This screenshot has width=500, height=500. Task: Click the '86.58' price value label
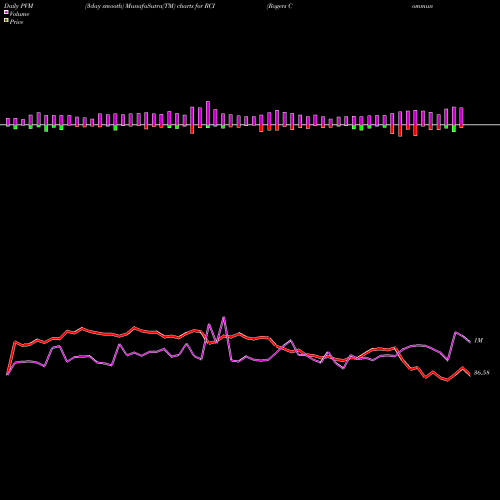[482, 373]
